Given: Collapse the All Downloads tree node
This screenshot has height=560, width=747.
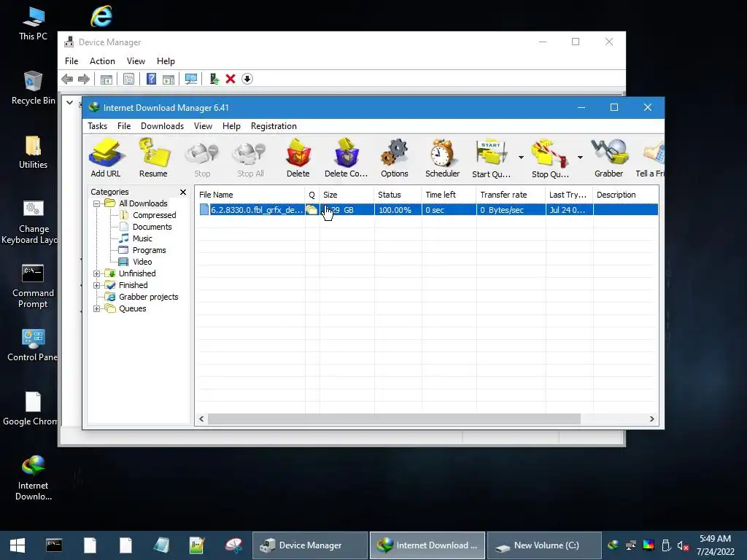Looking at the screenshot, I should 97,204.
